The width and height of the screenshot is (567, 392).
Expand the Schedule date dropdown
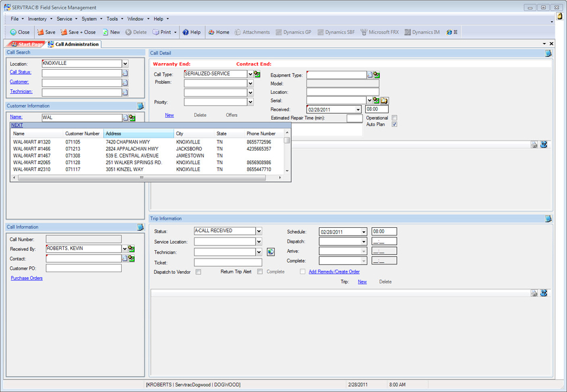pyautogui.click(x=364, y=232)
